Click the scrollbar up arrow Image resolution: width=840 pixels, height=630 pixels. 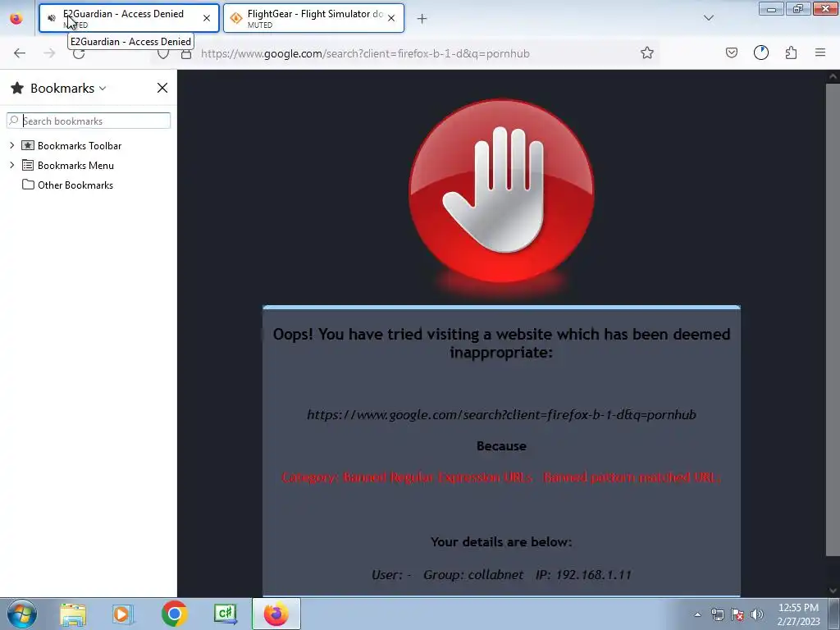click(833, 76)
